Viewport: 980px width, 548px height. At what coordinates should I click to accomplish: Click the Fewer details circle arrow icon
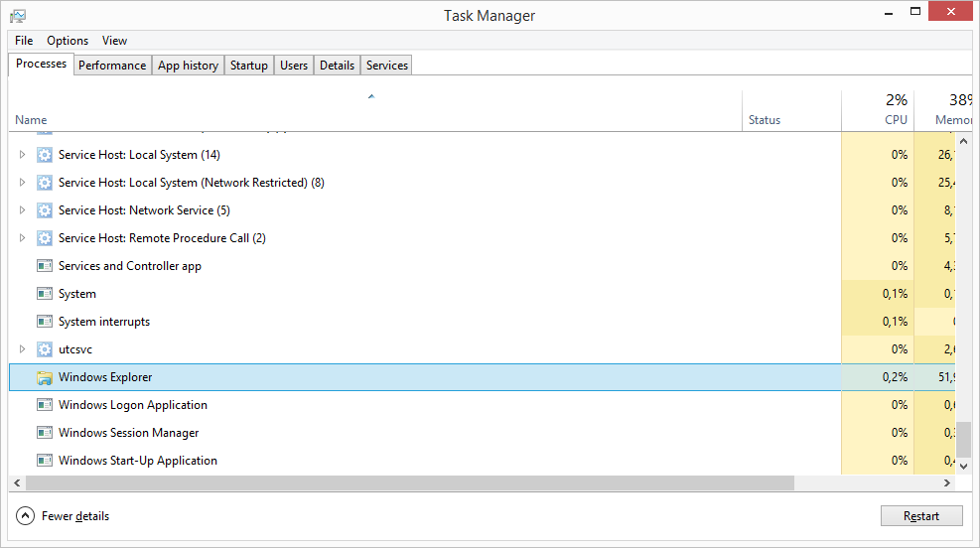pos(25,516)
